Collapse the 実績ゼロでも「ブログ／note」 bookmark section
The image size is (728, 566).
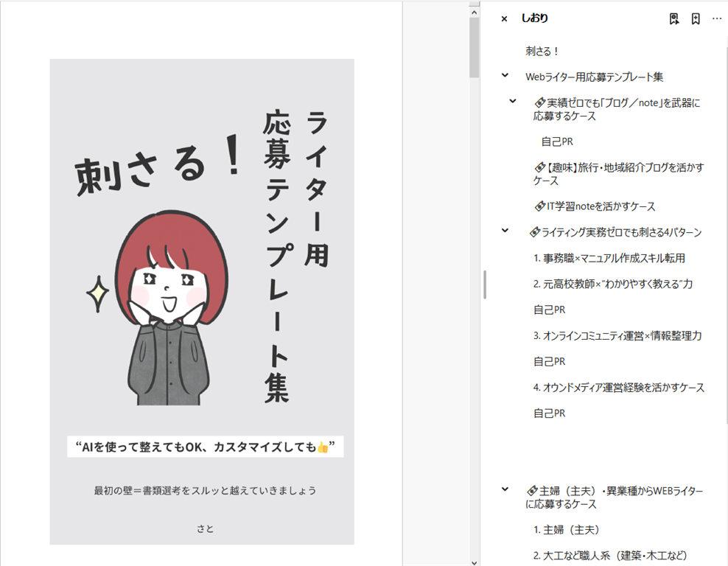(x=513, y=102)
